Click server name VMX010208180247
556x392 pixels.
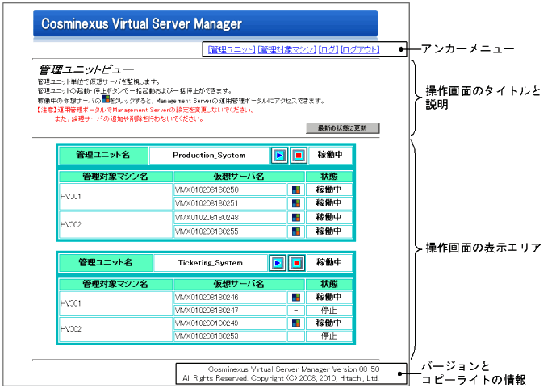(x=207, y=310)
